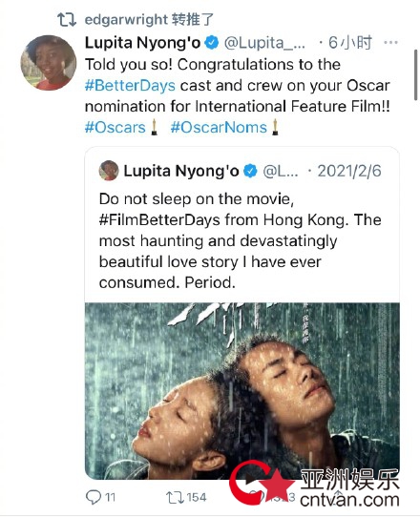This screenshot has height=517, width=420.
Task: Click the retweet icon showing 154
Action: pos(175,497)
